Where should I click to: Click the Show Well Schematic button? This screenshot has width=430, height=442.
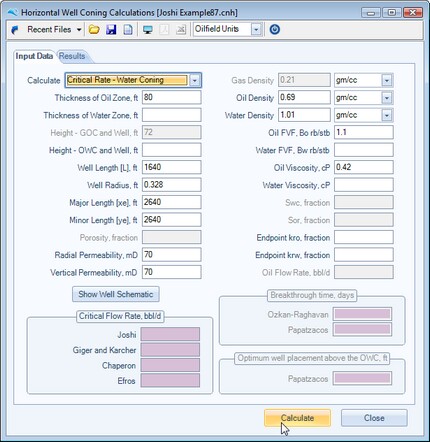116,294
